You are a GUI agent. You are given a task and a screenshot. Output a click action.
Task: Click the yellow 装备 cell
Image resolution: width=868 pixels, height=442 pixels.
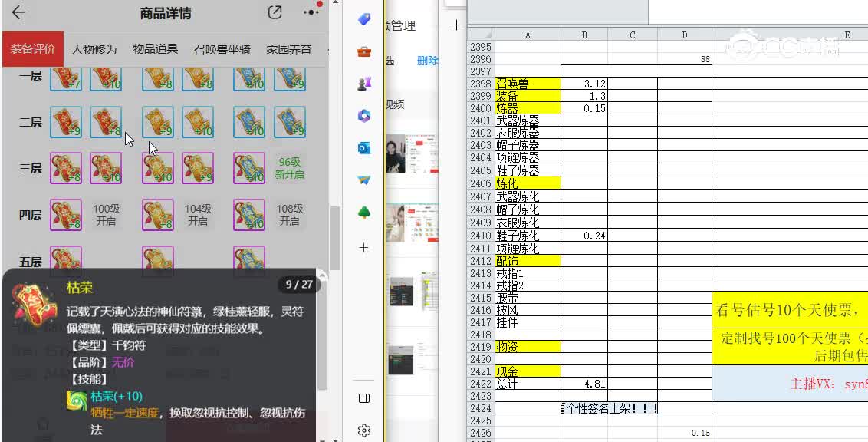pyautogui.click(x=528, y=96)
